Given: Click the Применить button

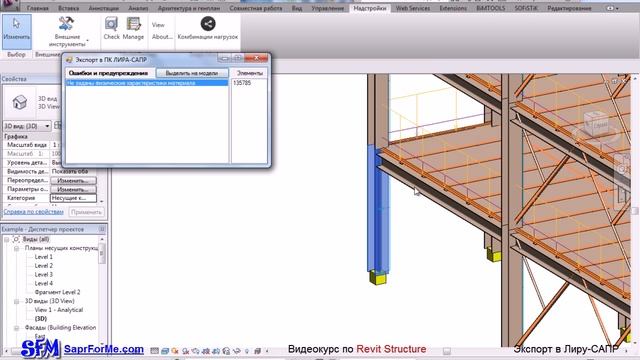Looking at the screenshot, I should point(86,212).
